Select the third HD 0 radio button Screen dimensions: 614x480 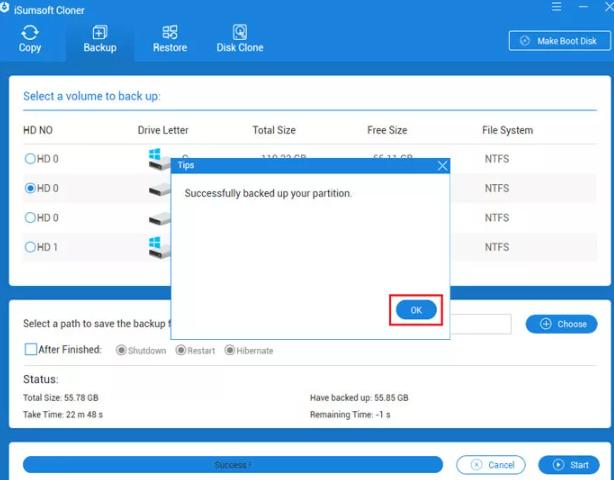point(30,217)
